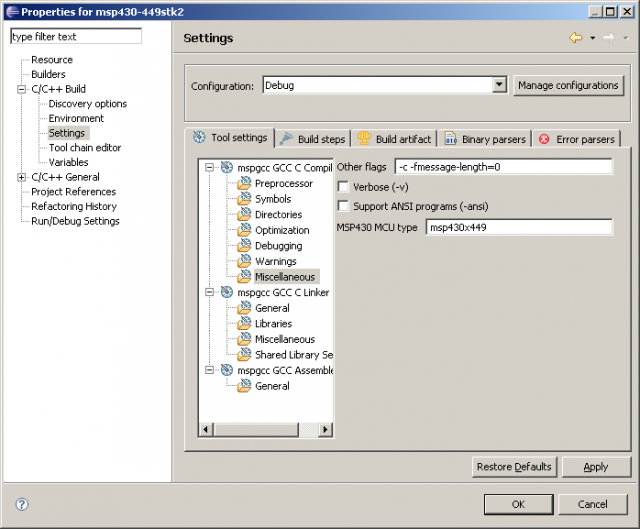
Task: Click the mspgcc GCC Assembler tool icon
Action: [227, 370]
